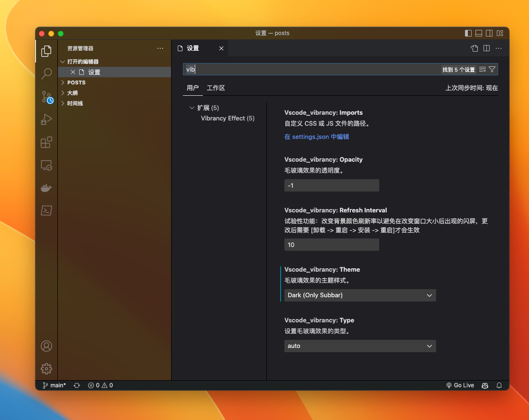
Task: Click the Vscode_vibrancy: Imports setting title
Action: [324, 113]
